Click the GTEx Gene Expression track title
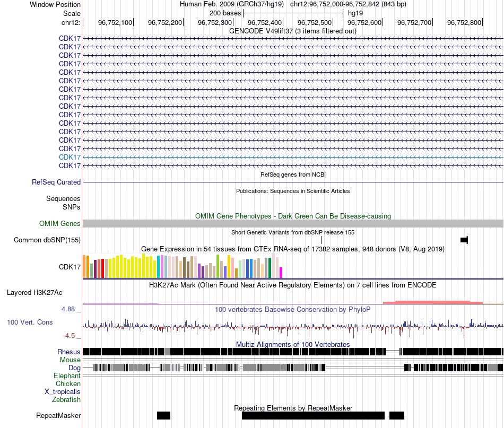 pos(293,249)
